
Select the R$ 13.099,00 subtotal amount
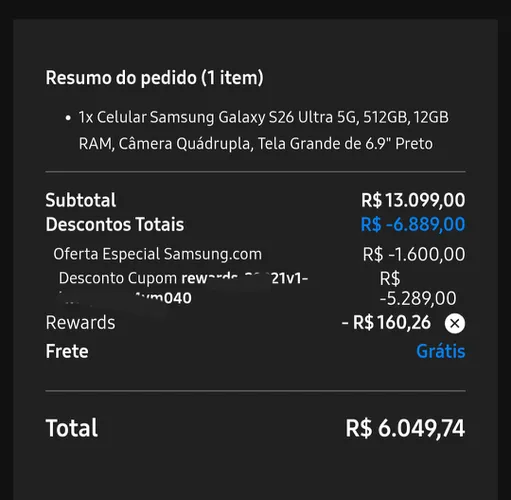413,200
